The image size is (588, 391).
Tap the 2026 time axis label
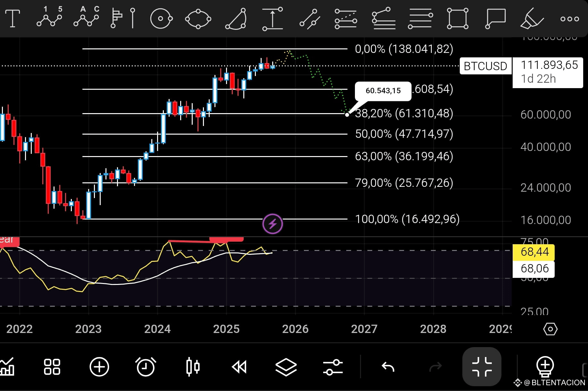pos(295,329)
